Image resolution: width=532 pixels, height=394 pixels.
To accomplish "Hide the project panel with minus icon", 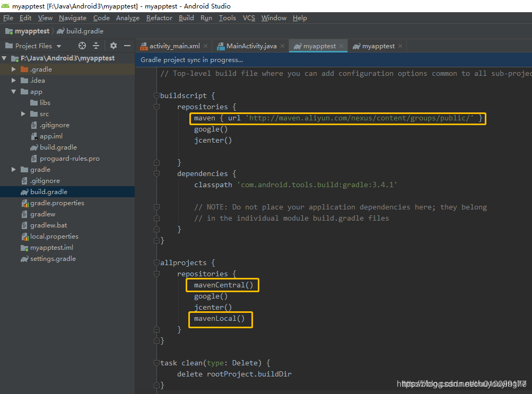I will 127,46.
